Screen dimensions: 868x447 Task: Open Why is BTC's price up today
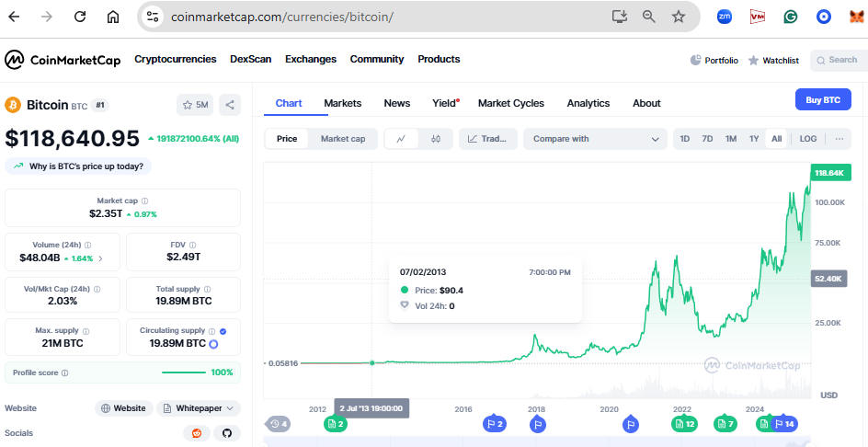pos(78,166)
